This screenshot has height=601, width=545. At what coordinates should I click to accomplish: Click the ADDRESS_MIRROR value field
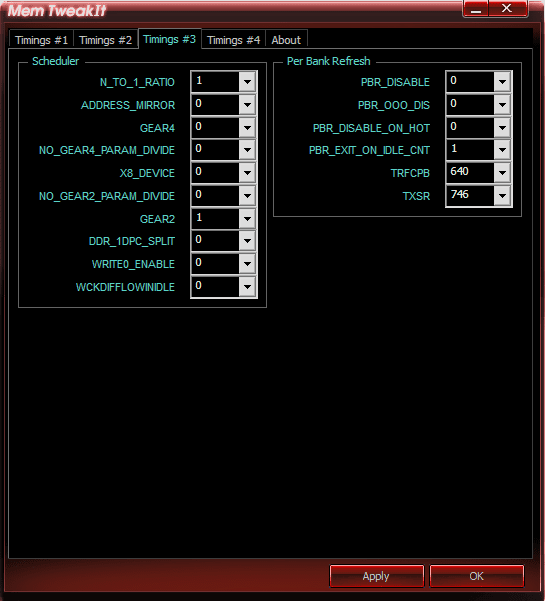pyautogui.click(x=215, y=105)
